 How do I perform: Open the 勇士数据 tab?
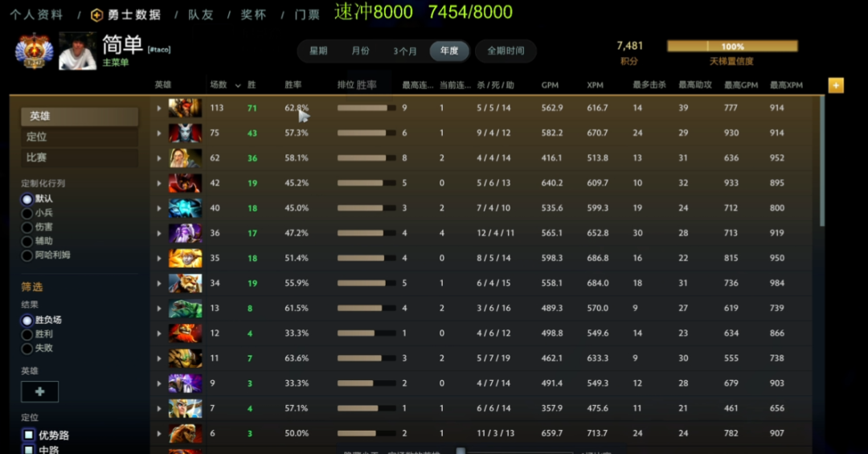(134, 15)
